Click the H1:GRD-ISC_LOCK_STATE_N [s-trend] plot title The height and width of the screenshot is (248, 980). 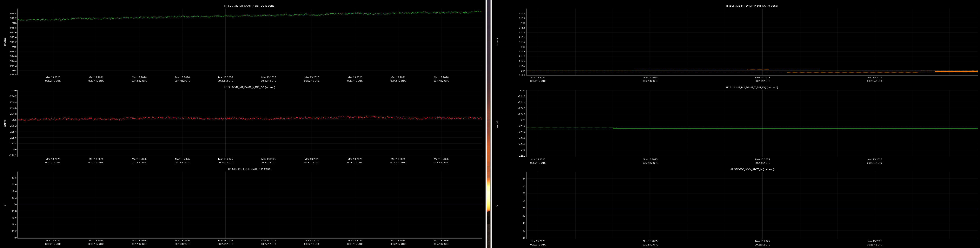pyautogui.click(x=249, y=169)
